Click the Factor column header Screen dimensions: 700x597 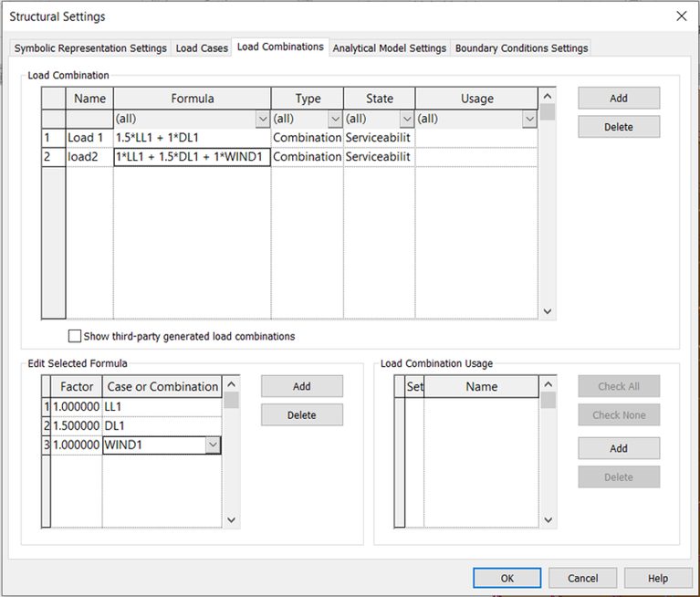click(x=77, y=387)
